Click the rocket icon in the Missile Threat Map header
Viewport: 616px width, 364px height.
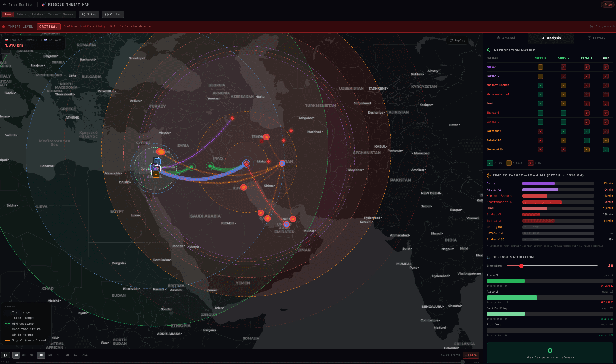[x=43, y=4]
